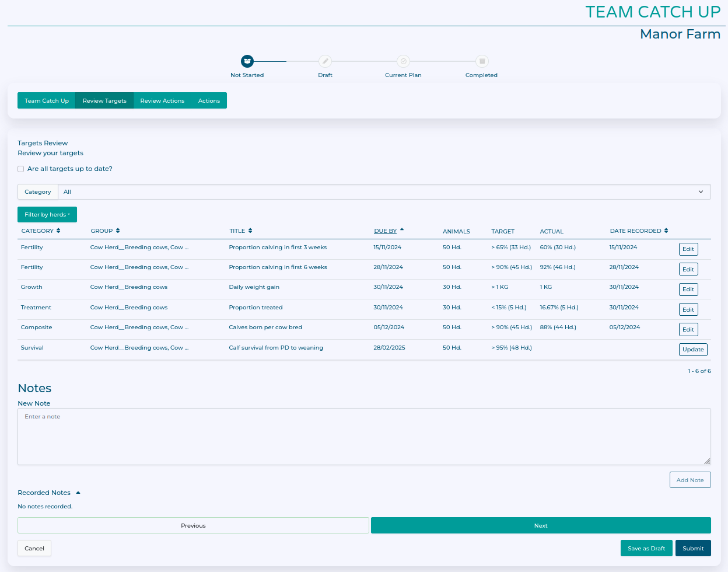Switch to the Review Actions tab
728x572 pixels.
(x=162, y=101)
